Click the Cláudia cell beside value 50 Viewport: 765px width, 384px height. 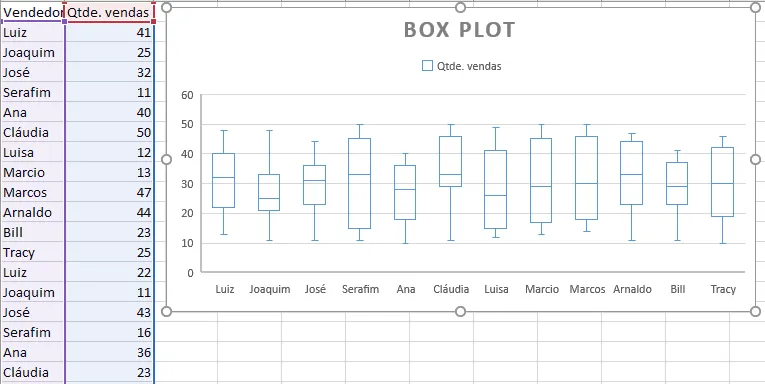coord(33,132)
